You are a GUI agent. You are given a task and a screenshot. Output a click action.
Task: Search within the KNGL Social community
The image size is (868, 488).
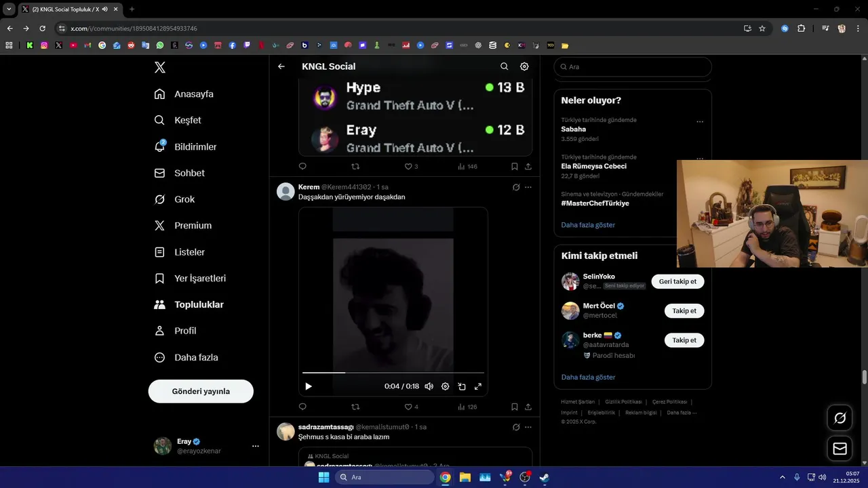[504, 66]
